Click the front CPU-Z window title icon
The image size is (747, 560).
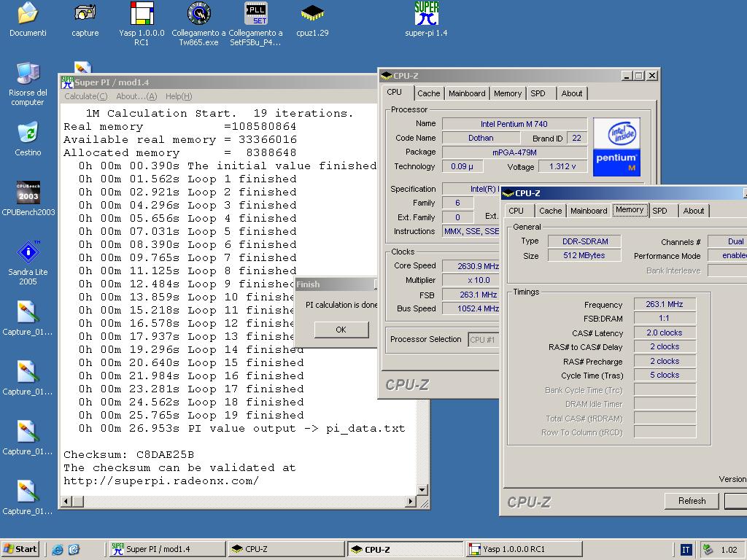[508, 192]
